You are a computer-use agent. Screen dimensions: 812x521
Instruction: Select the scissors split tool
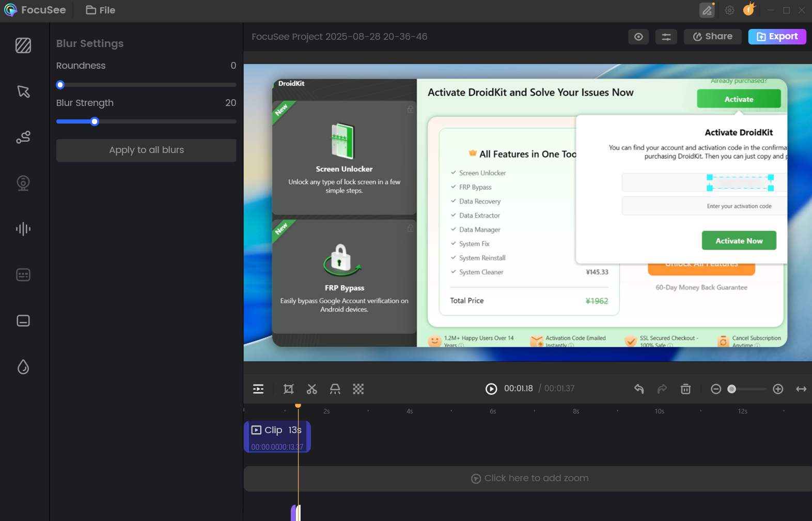tap(312, 389)
